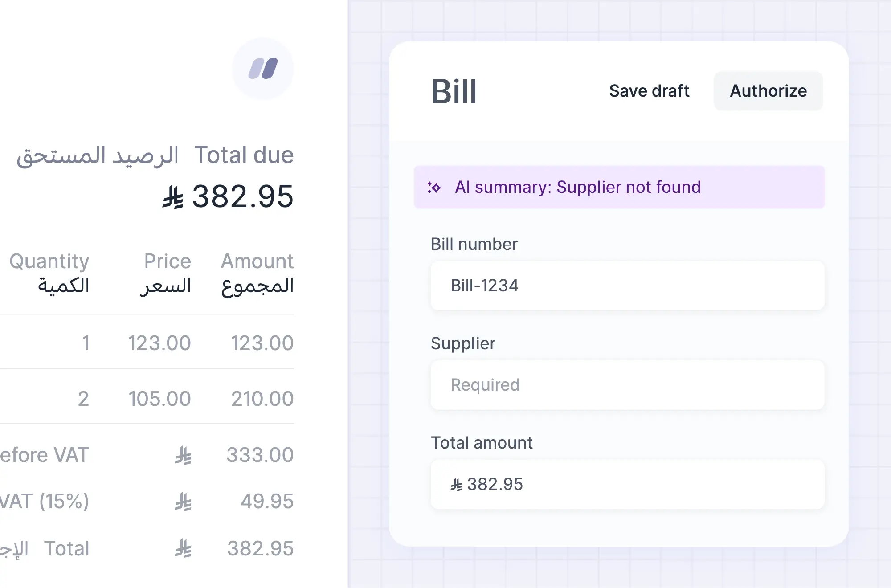Click the company logo icon on invoice

[263, 69]
